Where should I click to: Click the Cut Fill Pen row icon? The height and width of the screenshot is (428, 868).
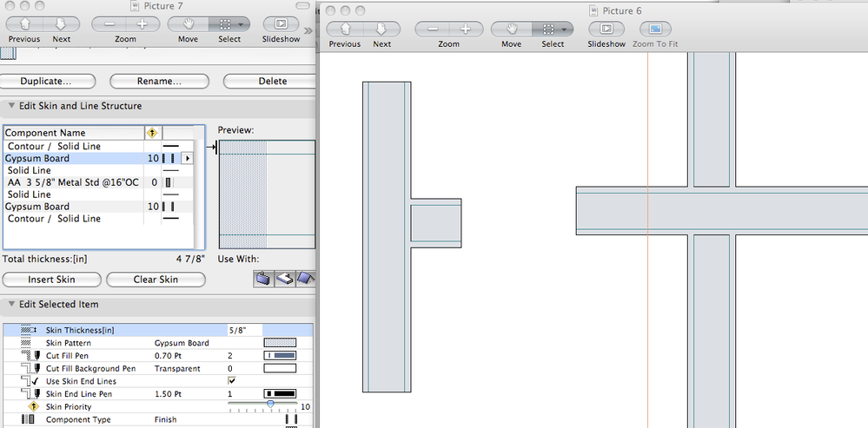tap(30, 356)
